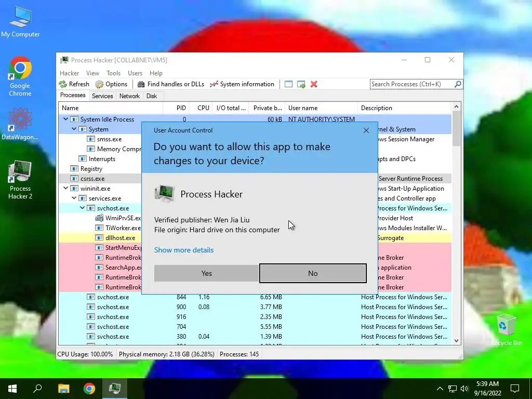Collapse wininit.exe tree node
532x399 pixels.
(65, 188)
